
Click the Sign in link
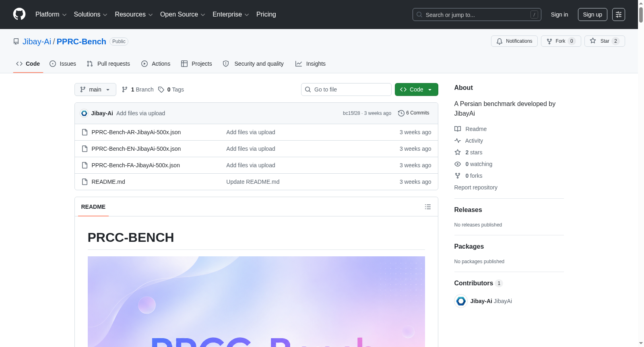[x=559, y=15]
